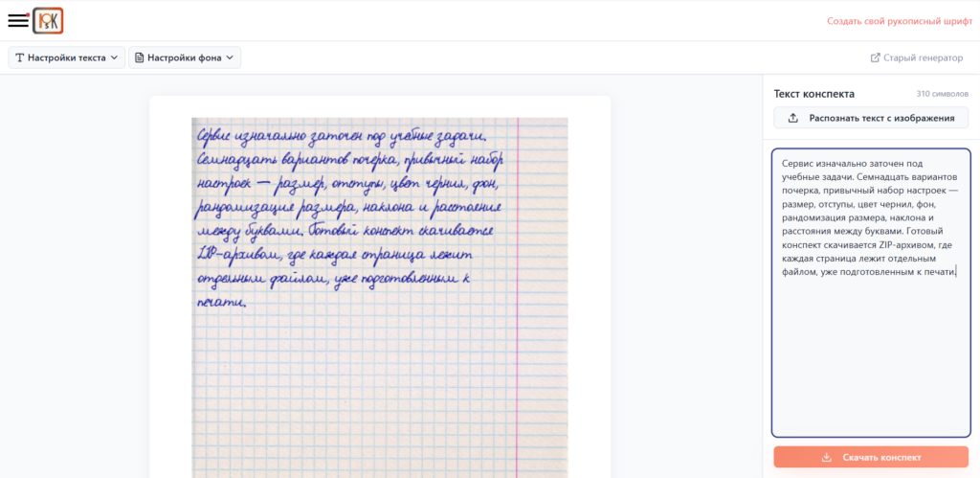Click the Скачать конспект button
Screen dimensions: 980x478
tap(871, 457)
